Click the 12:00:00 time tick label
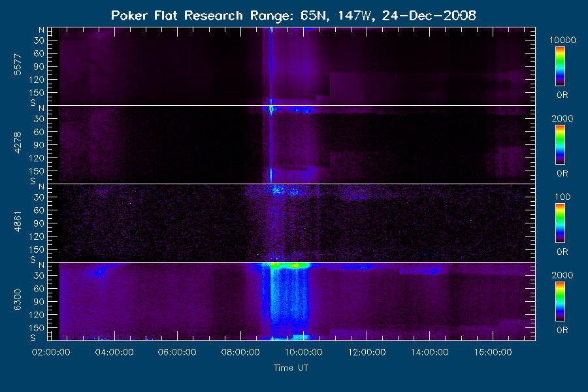This screenshot has width=588, height=392. pyautogui.click(x=367, y=352)
